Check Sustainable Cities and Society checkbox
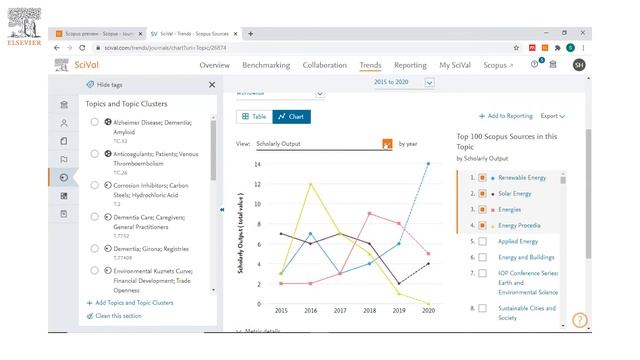 482,308
